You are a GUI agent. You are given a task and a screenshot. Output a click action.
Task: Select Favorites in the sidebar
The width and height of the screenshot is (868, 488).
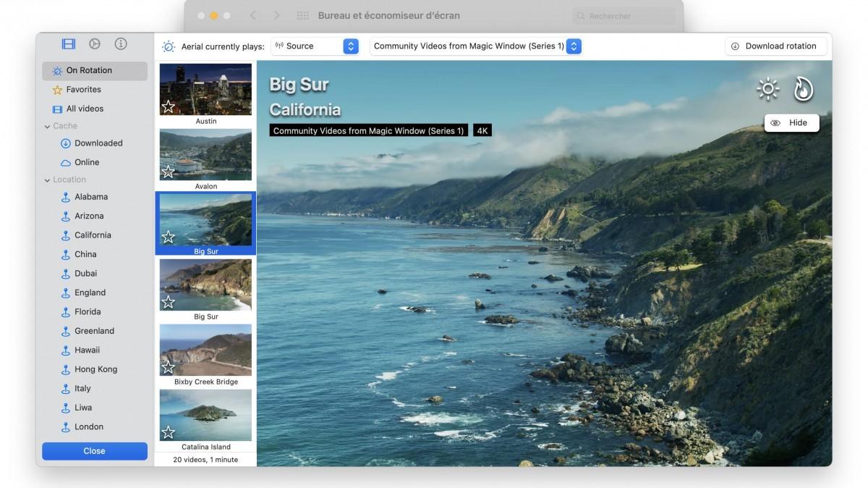pyautogui.click(x=83, y=90)
